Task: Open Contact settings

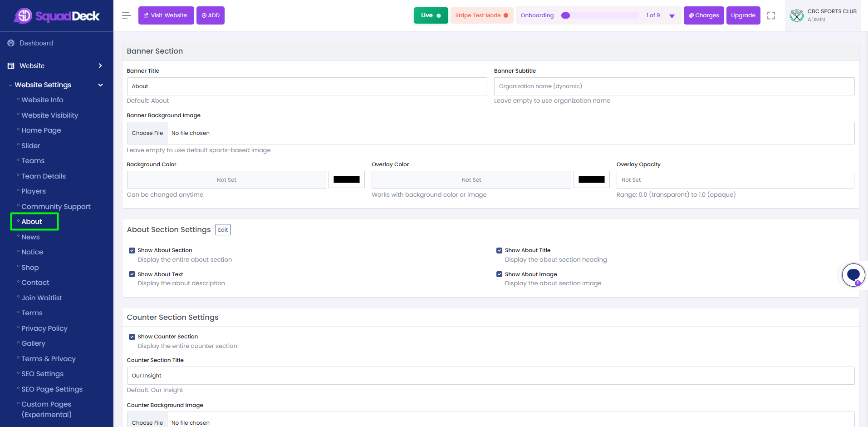Action: [35, 283]
